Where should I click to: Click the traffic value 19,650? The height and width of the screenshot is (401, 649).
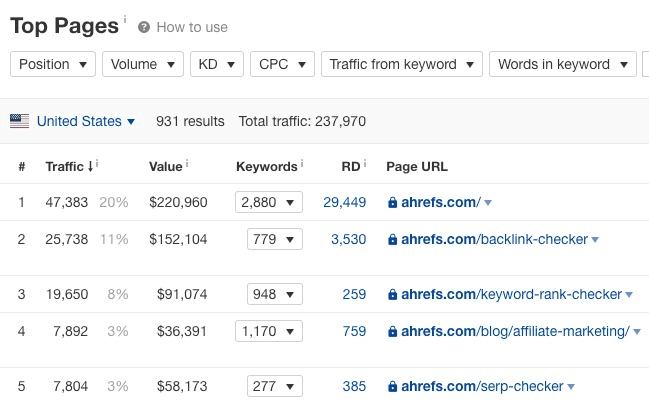(67, 294)
